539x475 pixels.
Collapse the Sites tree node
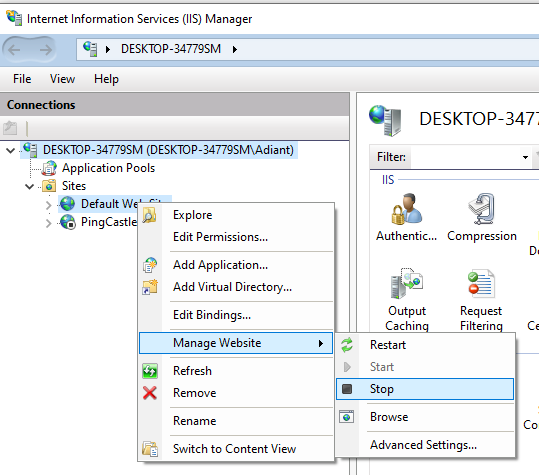(x=30, y=186)
